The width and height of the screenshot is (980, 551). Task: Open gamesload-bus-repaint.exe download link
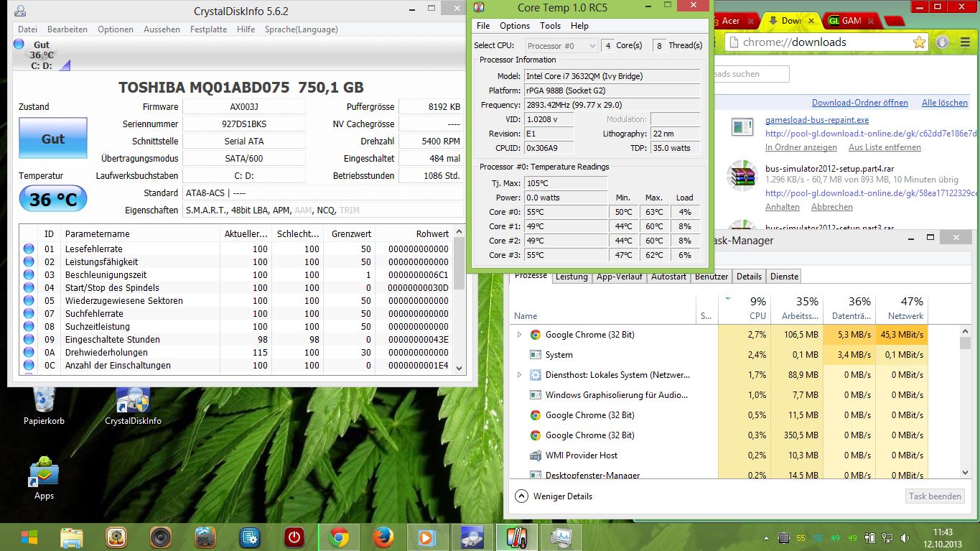(x=817, y=120)
